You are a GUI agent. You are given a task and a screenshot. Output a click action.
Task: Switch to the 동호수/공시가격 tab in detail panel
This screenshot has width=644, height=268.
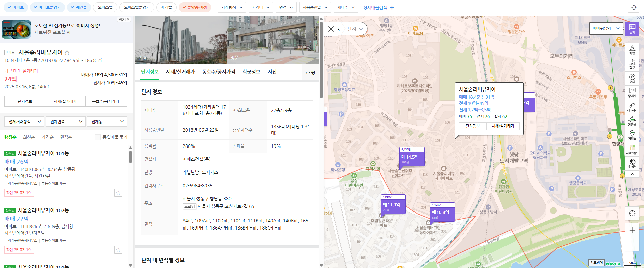click(219, 72)
